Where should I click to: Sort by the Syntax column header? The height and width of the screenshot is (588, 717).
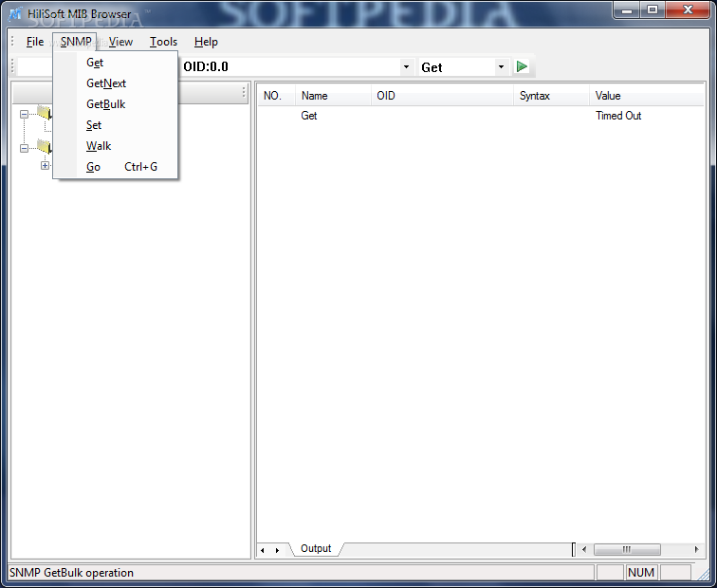tap(551, 96)
